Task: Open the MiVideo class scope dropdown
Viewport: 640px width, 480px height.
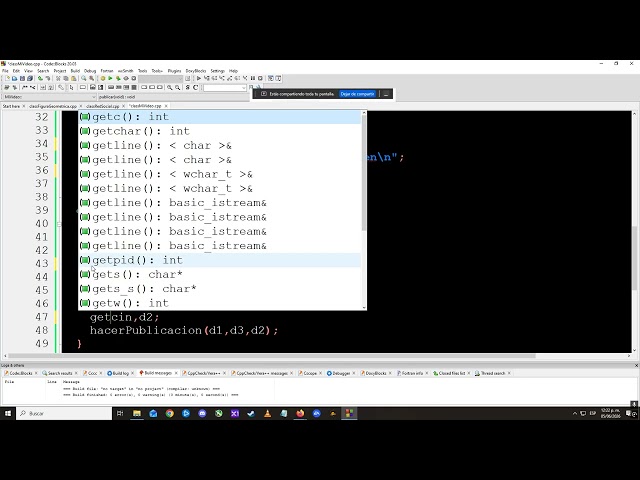Action: (x=49, y=97)
